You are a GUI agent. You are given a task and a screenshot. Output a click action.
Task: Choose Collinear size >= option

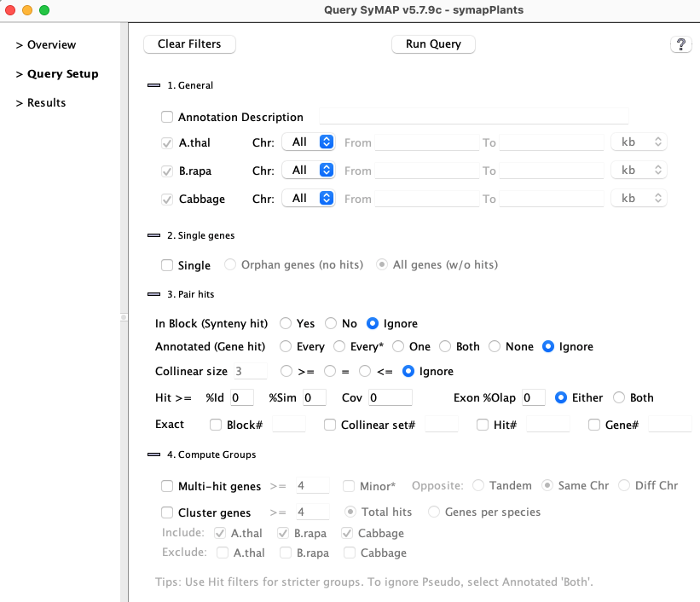click(286, 371)
